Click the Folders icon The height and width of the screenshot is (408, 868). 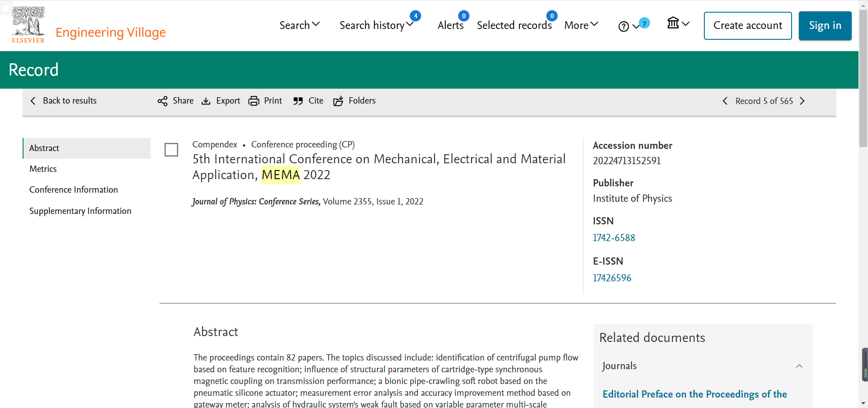coord(338,101)
